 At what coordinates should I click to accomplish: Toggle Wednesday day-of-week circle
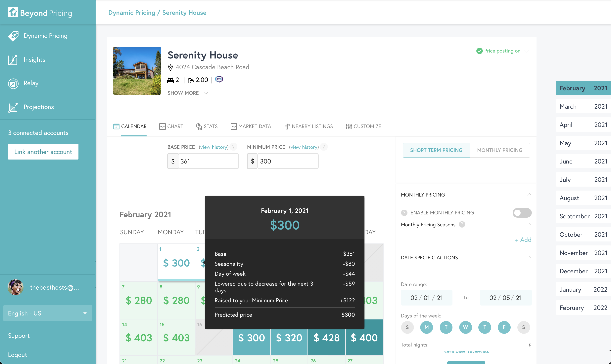click(x=465, y=327)
